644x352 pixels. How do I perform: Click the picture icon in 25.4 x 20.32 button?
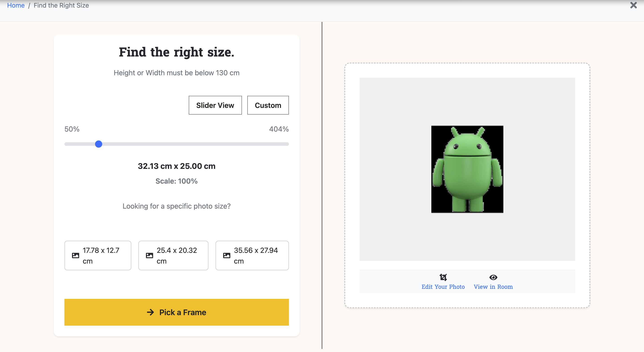[x=150, y=255]
